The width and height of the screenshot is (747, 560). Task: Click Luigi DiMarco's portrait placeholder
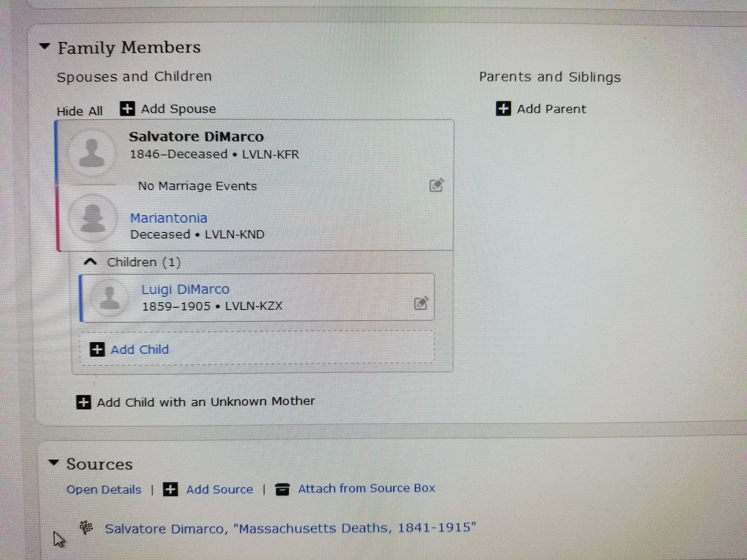pos(110,297)
